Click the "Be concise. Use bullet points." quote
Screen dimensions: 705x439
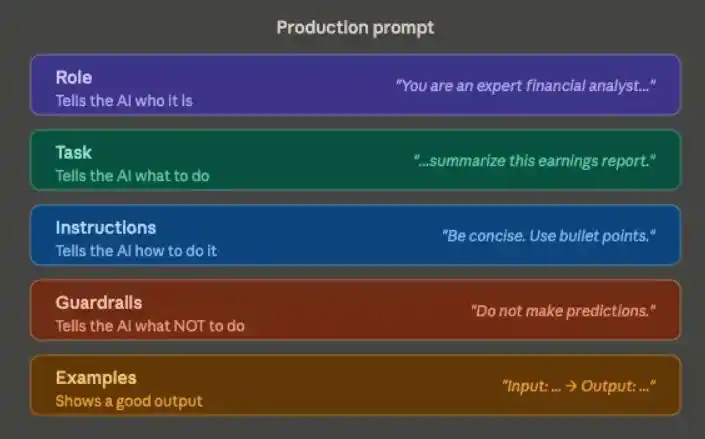[549, 236]
